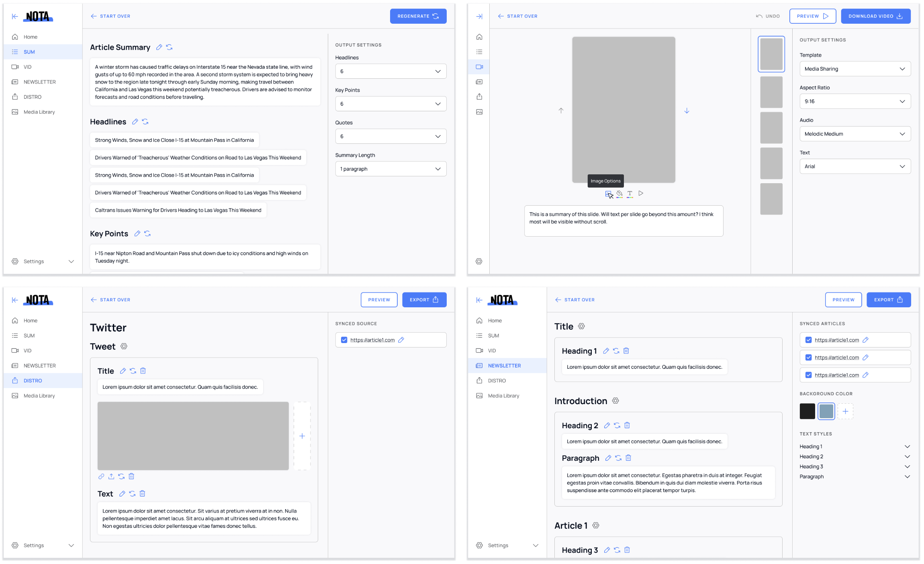Viewport: 924px width, 564px height.
Task: Click the DOWNLOAD VIDEO button
Action: click(x=875, y=16)
